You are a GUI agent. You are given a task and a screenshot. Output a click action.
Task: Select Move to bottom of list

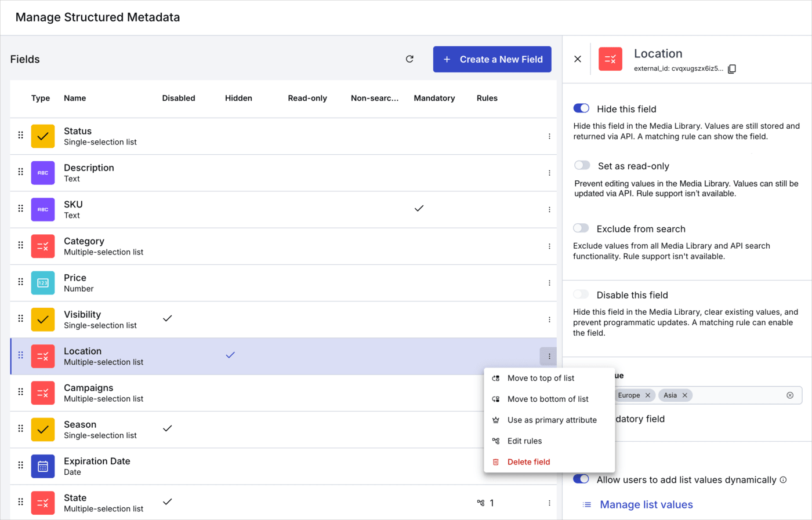pyautogui.click(x=549, y=399)
